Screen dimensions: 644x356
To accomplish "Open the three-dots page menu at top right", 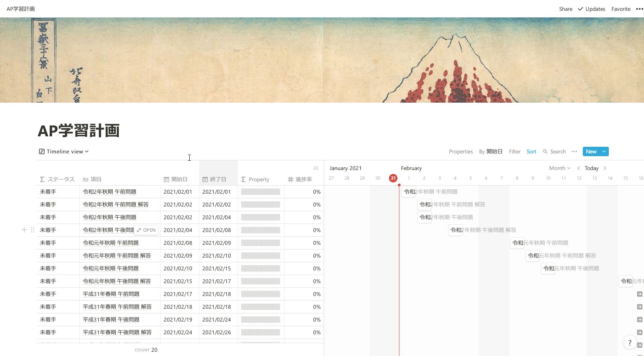I will coord(639,9).
